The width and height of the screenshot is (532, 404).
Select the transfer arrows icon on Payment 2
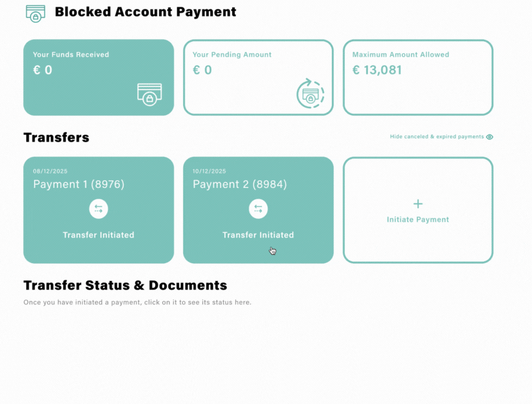[x=258, y=208]
